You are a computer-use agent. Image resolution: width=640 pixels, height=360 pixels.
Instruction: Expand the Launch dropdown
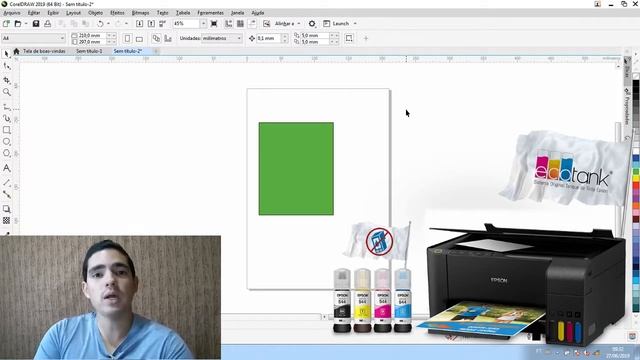pos(355,24)
